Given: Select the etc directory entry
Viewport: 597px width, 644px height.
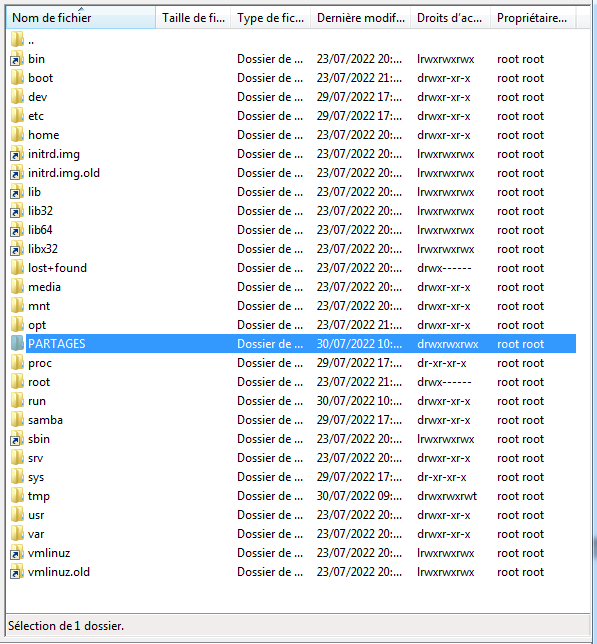Looking at the screenshot, I should click(x=36, y=116).
